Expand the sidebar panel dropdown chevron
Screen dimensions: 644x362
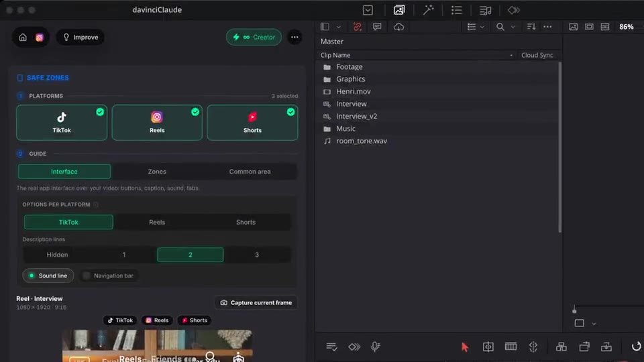pyautogui.click(x=338, y=27)
